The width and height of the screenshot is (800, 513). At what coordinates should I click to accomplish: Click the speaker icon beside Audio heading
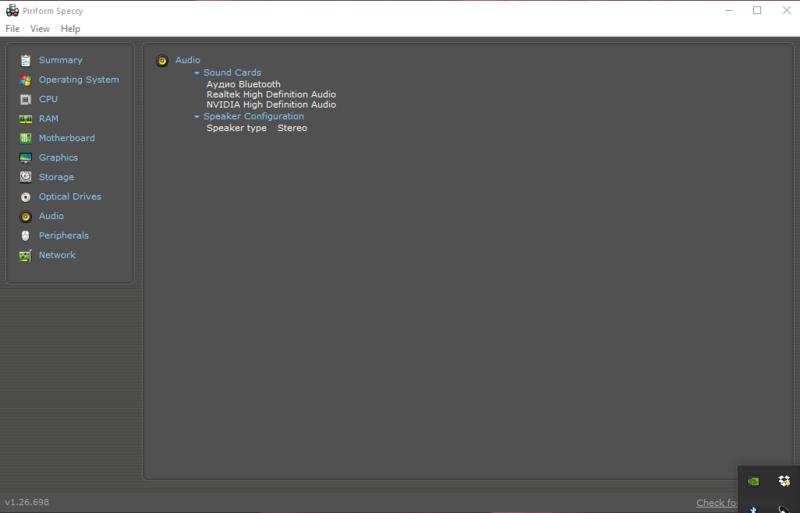pos(162,61)
